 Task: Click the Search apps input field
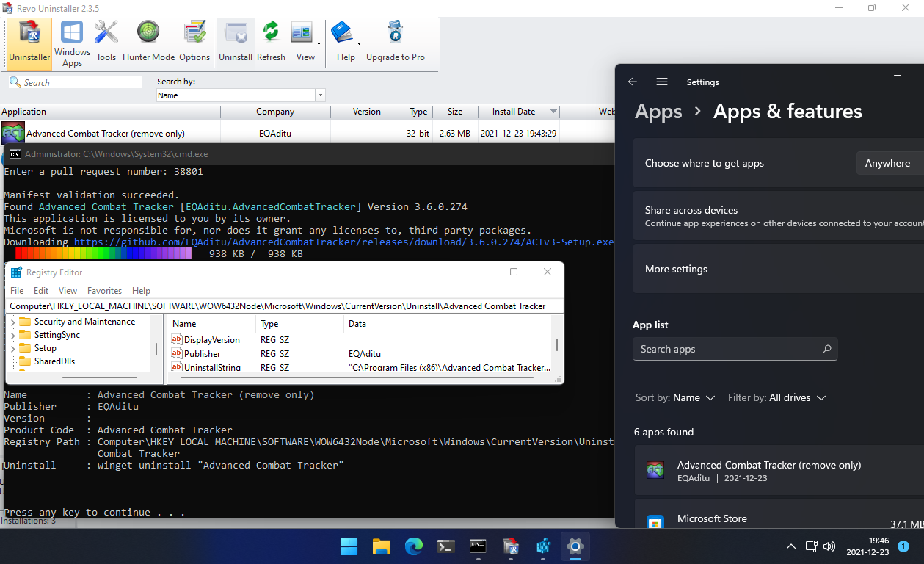click(734, 349)
